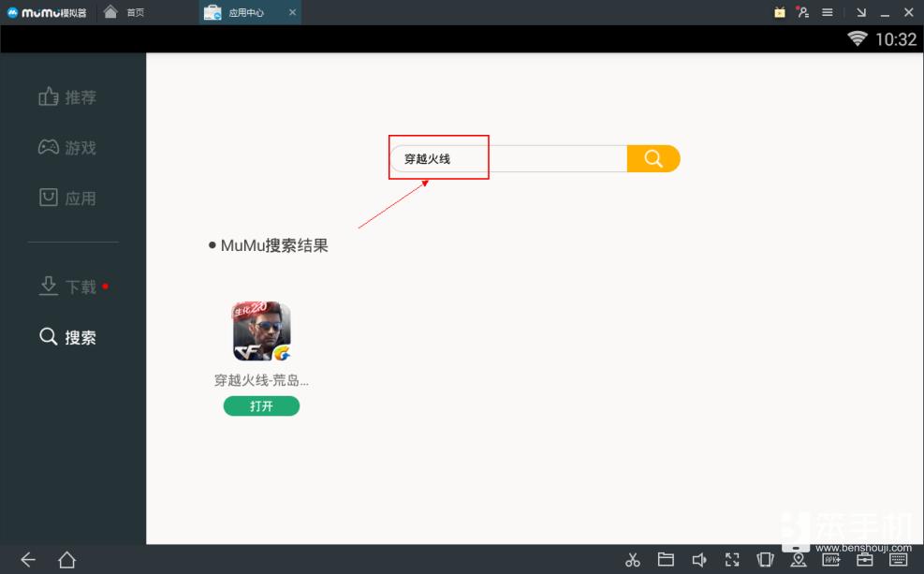Shrink window with resize arrow icon
The height and width of the screenshot is (574, 924).
click(x=861, y=12)
